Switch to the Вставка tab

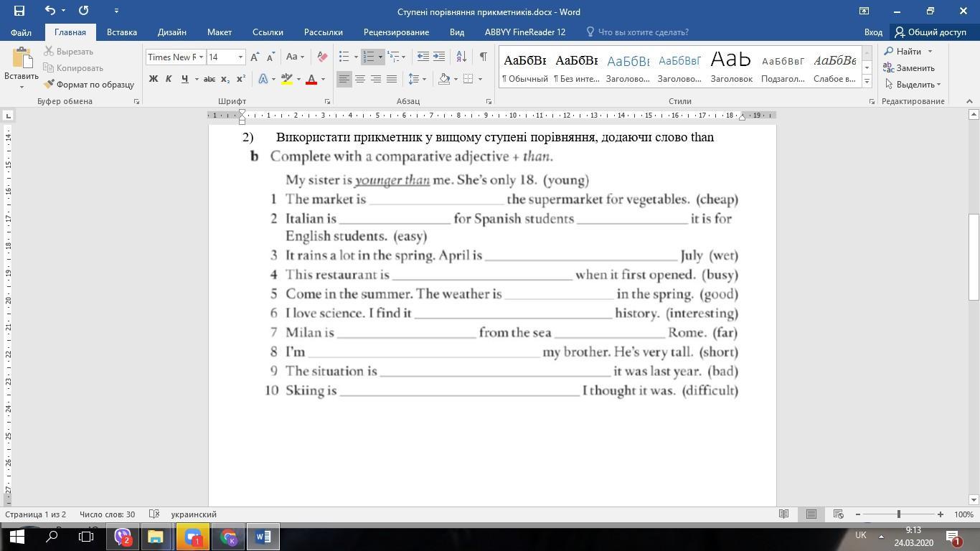click(122, 32)
